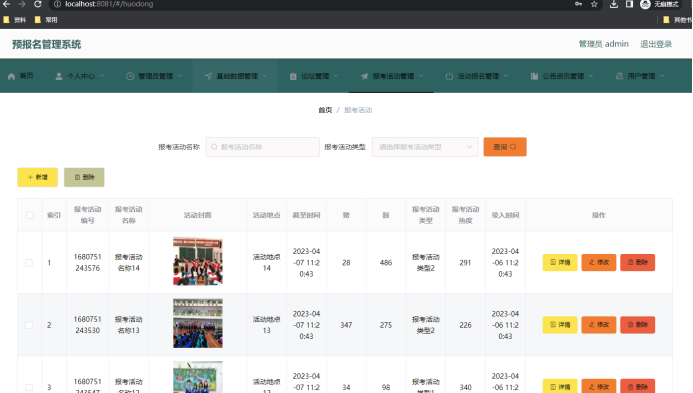Expand the 报考活动管理 menu chevron

421,76
